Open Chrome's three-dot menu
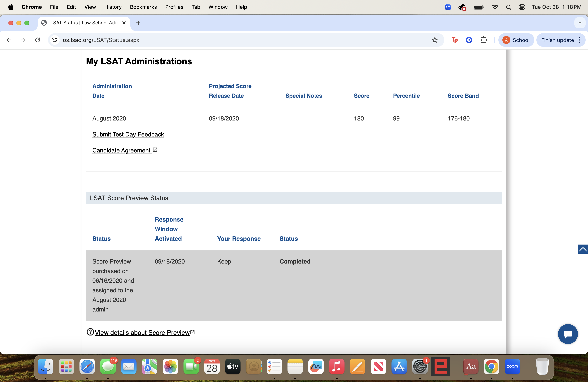 [579, 40]
